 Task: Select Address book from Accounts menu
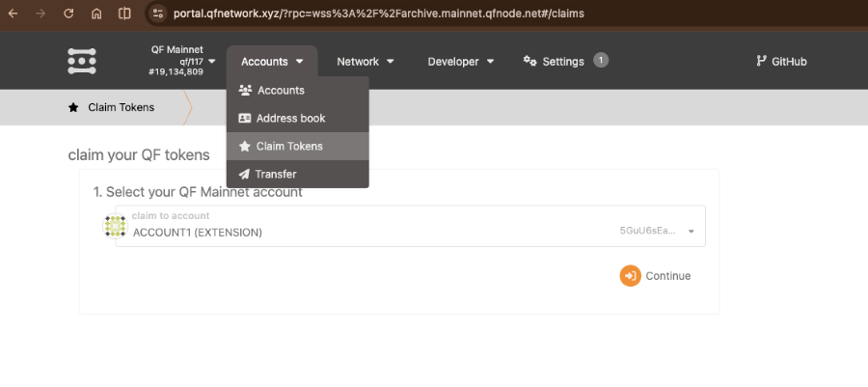coord(289,119)
